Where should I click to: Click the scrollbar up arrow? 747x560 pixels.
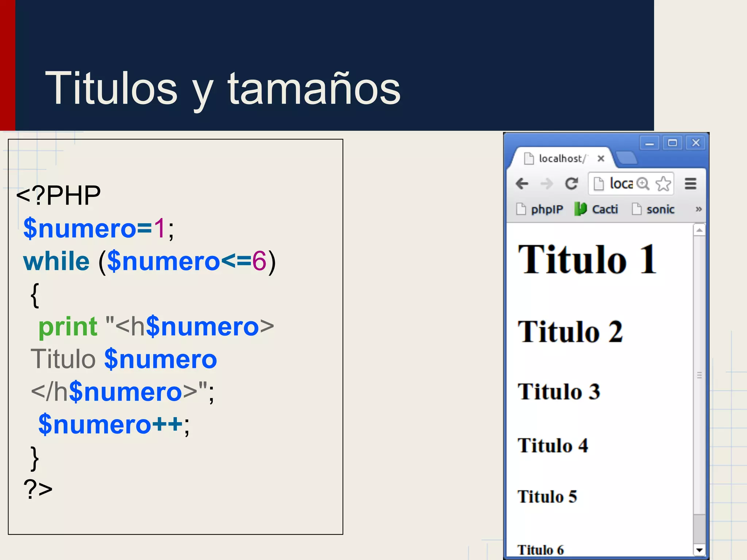699,230
